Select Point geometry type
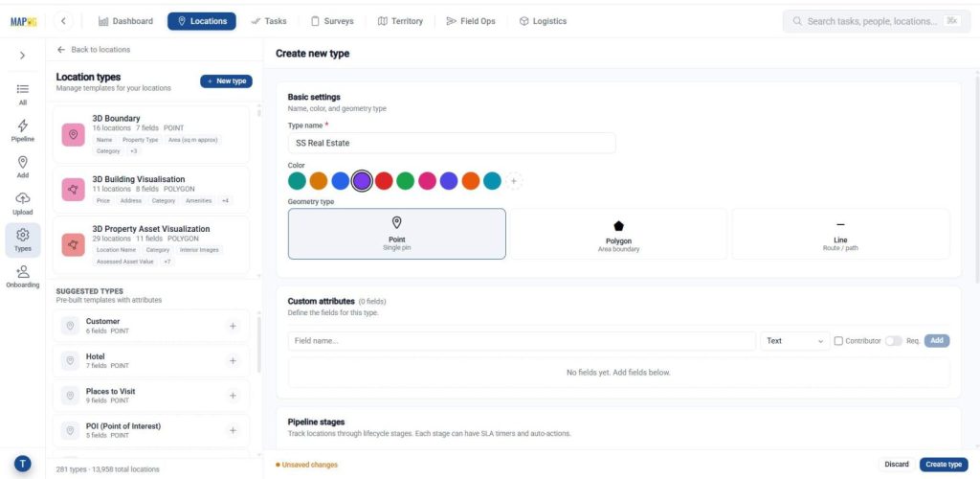The image size is (980, 479). click(x=397, y=234)
